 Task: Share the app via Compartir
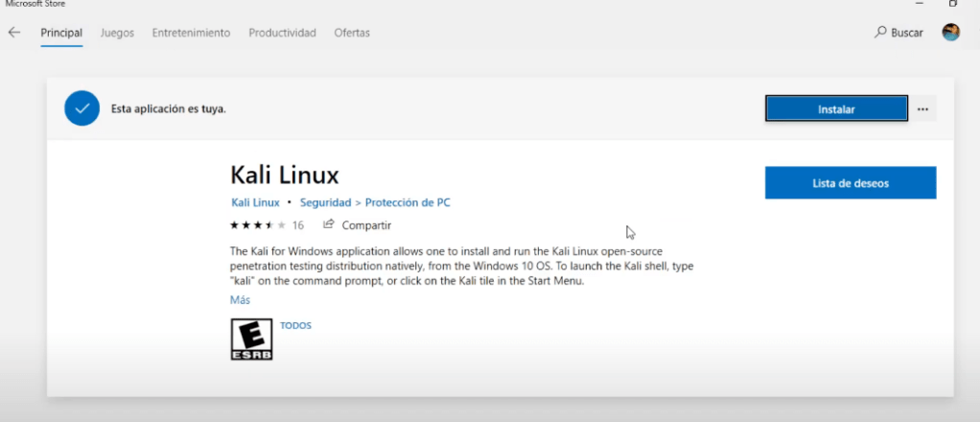coord(358,224)
